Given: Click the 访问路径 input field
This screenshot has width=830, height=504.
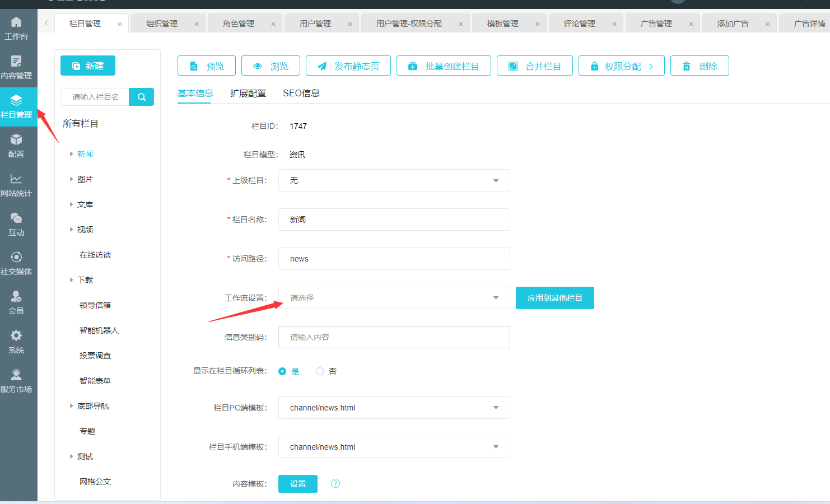Looking at the screenshot, I should click(x=394, y=259).
